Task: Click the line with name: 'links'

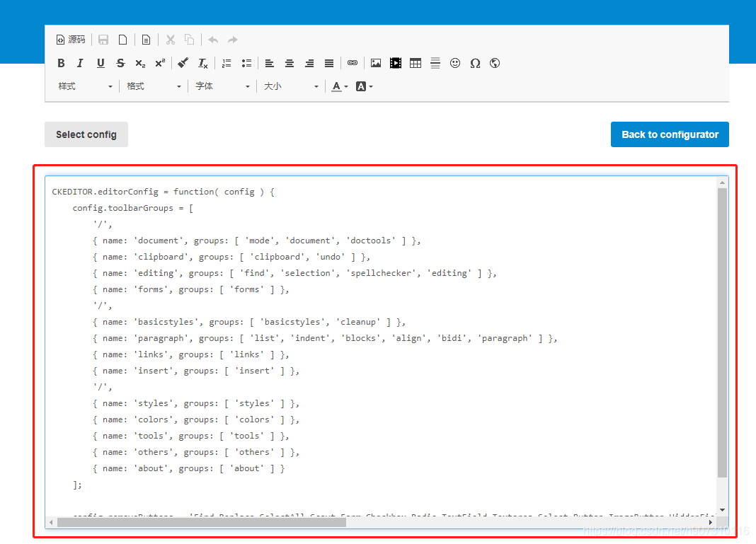Action: (x=191, y=354)
